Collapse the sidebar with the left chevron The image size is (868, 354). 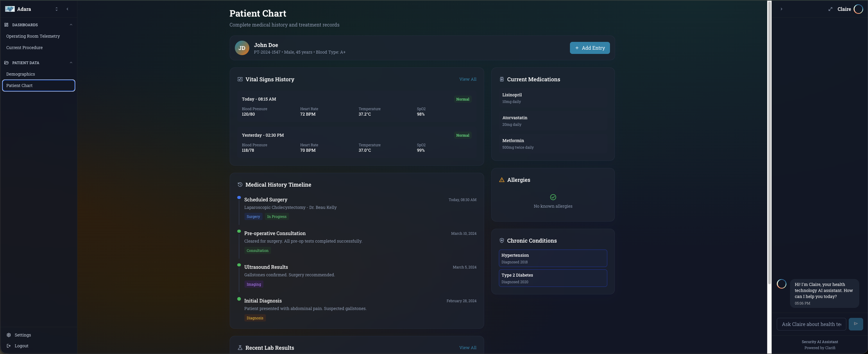pos(67,9)
